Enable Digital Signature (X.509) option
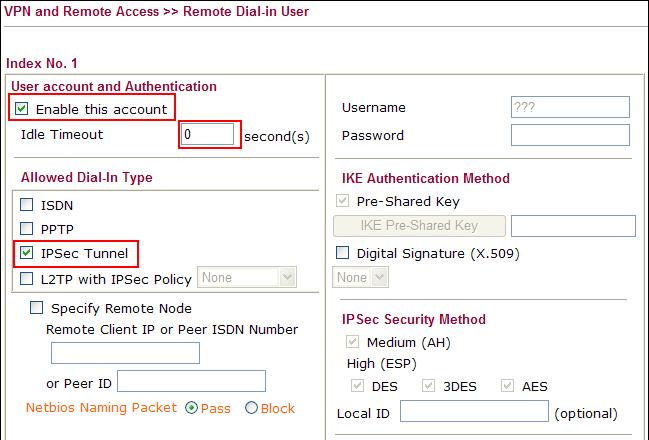The height and width of the screenshot is (440, 649). point(343,253)
